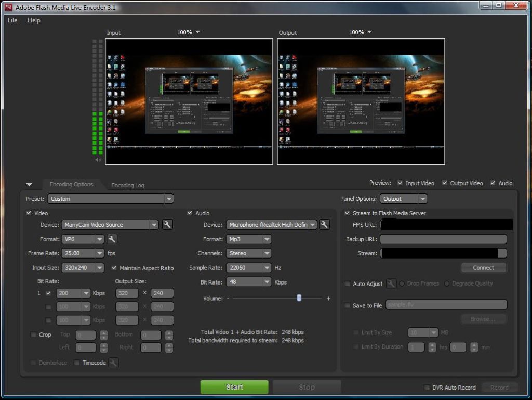532x400 pixels.
Task: Click the Record button
Action: (499, 388)
